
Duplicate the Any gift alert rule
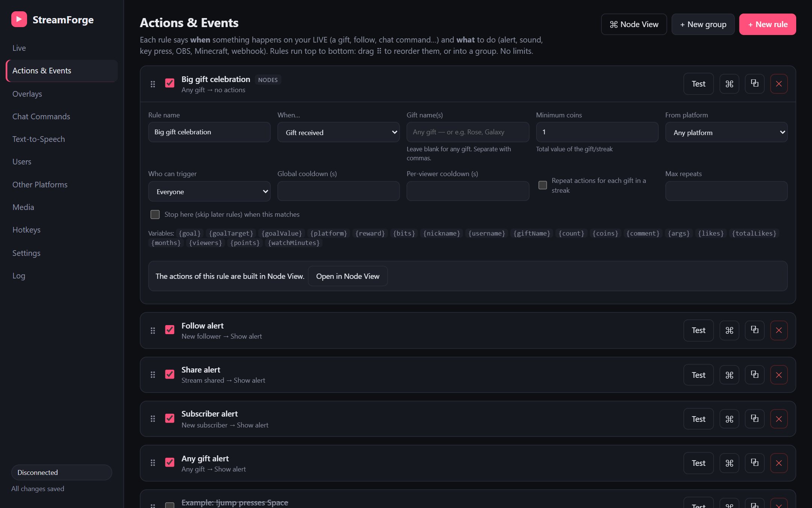coord(754,463)
